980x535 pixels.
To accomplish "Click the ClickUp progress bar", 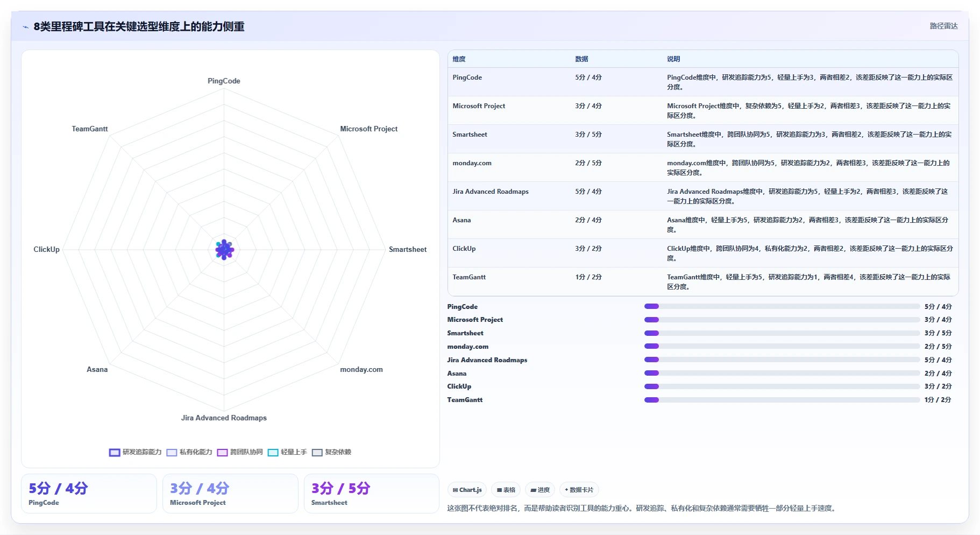I will click(782, 386).
